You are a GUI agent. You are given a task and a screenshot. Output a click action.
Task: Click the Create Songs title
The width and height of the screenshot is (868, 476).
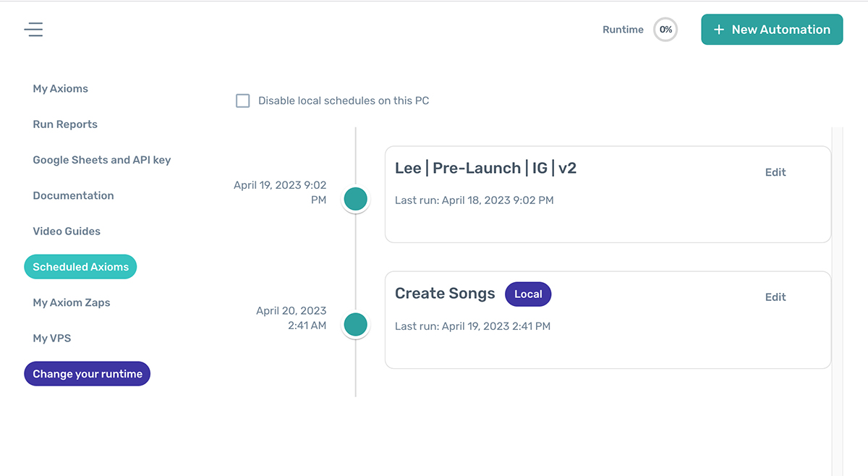445,294
